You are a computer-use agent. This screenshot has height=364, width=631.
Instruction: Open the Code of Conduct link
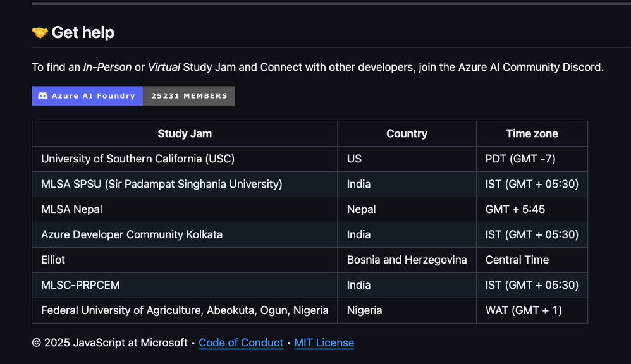[241, 343]
